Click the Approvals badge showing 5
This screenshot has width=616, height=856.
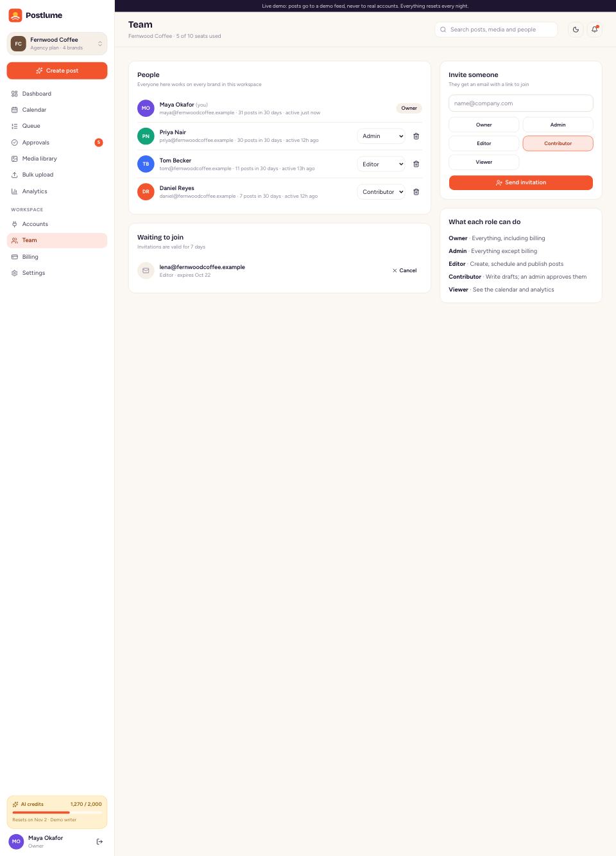(99, 143)
